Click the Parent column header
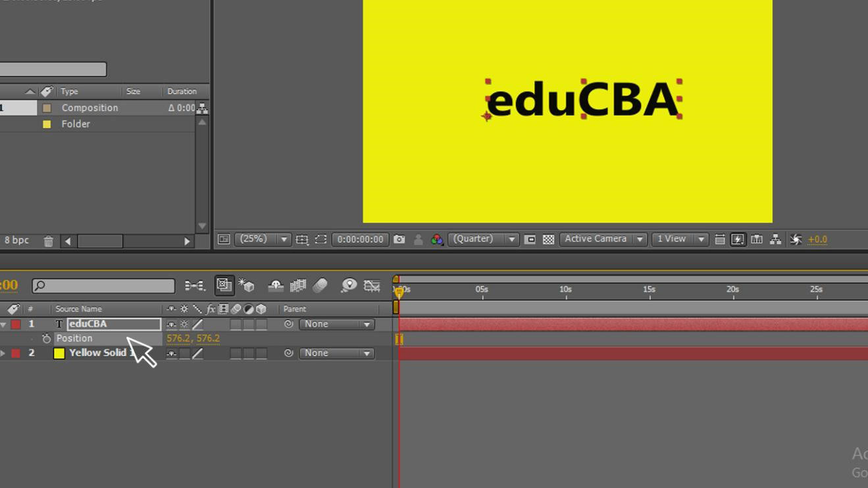Screen dimensions: 868x488 pyautogui.click(x=294, y=309)
